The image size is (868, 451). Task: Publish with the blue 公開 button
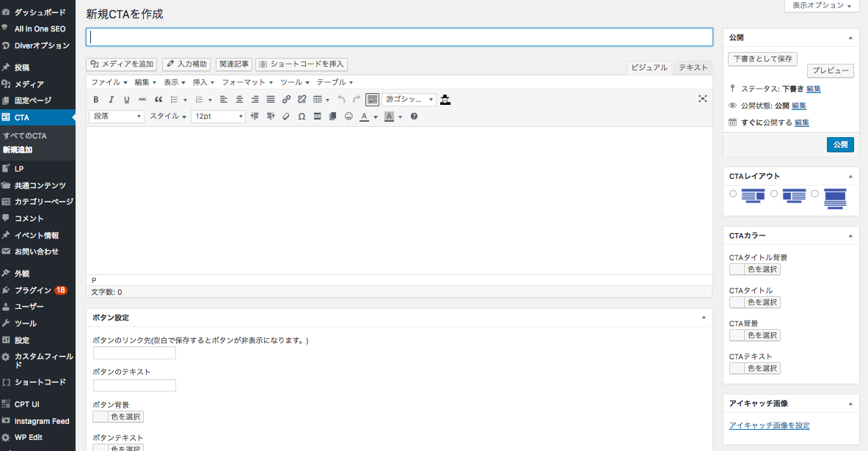tap(840, 144)
